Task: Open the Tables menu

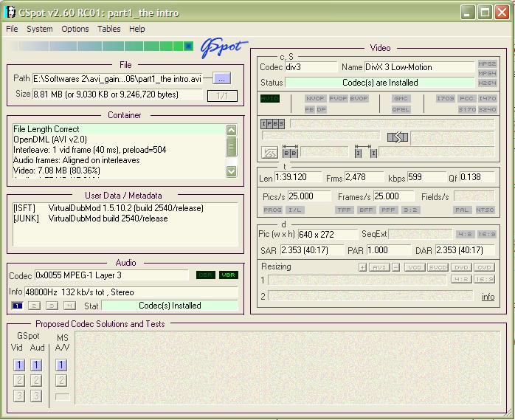Action: 109,29
